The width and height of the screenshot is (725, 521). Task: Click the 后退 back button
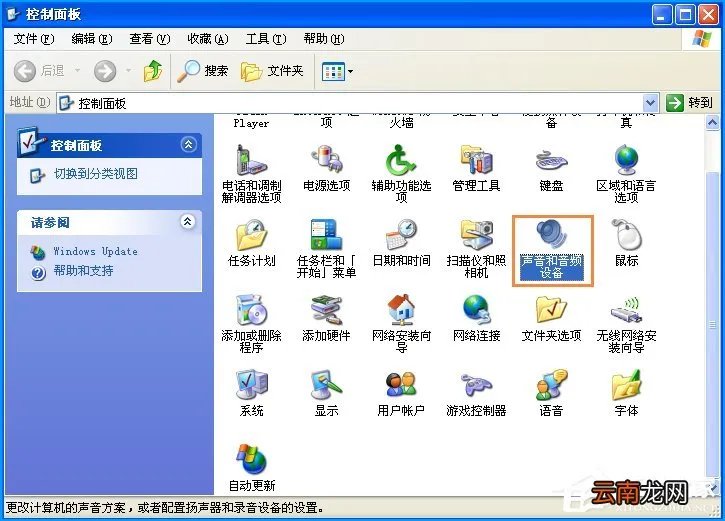39,71
